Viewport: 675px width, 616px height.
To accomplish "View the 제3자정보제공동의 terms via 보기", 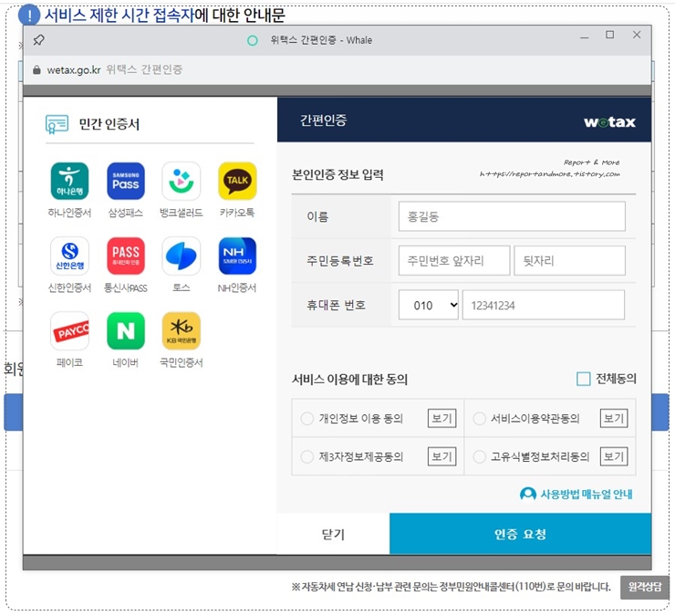I will pos(442,456).
